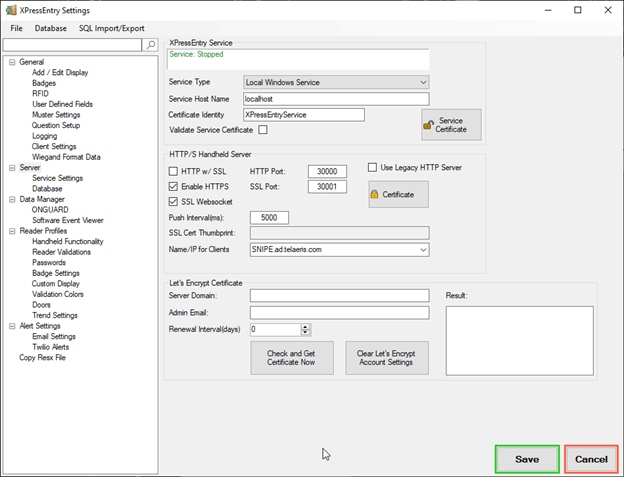Viewport: 624px width, 477px height.
Task: Uncheck the Enable HTTPS checkbox
Action: click(173, 186)
